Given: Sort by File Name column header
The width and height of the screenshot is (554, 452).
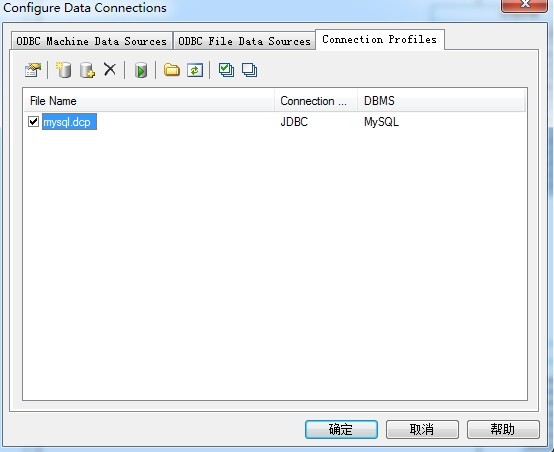Looking at the screenshot, I should (x=149, y=101).
